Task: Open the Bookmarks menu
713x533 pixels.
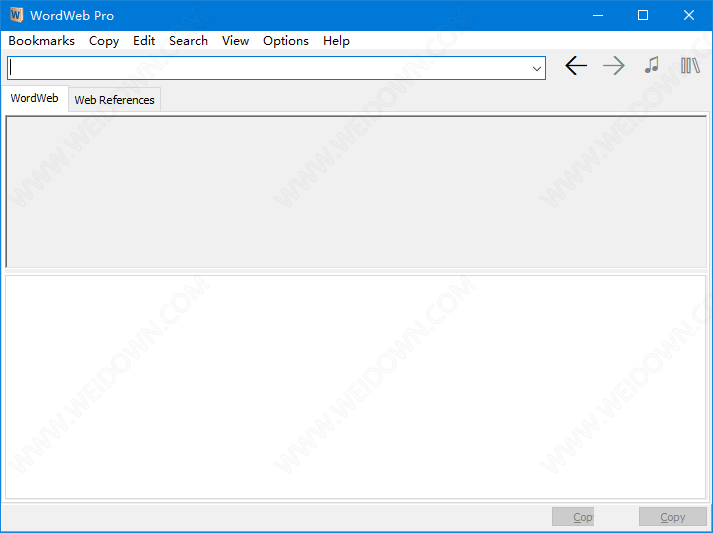Action: 41,41
